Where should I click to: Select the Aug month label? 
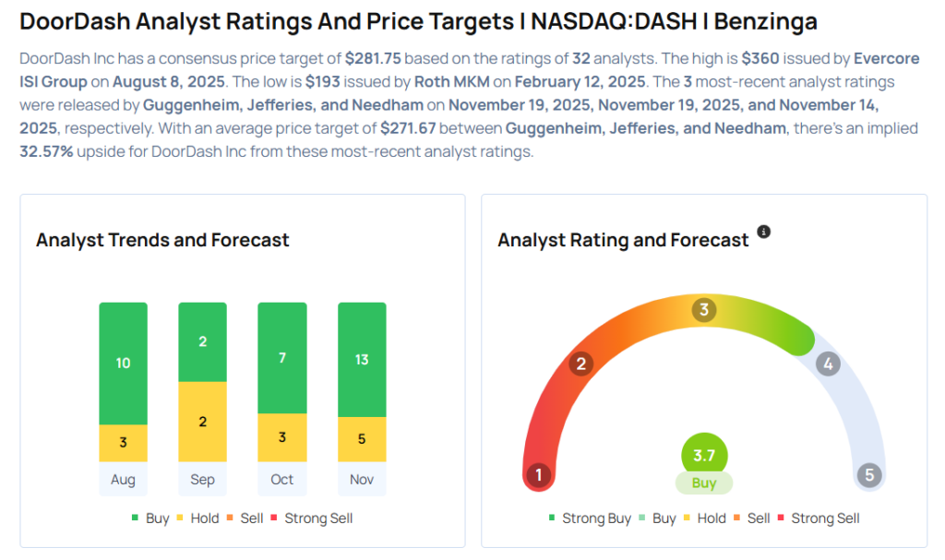123,480
